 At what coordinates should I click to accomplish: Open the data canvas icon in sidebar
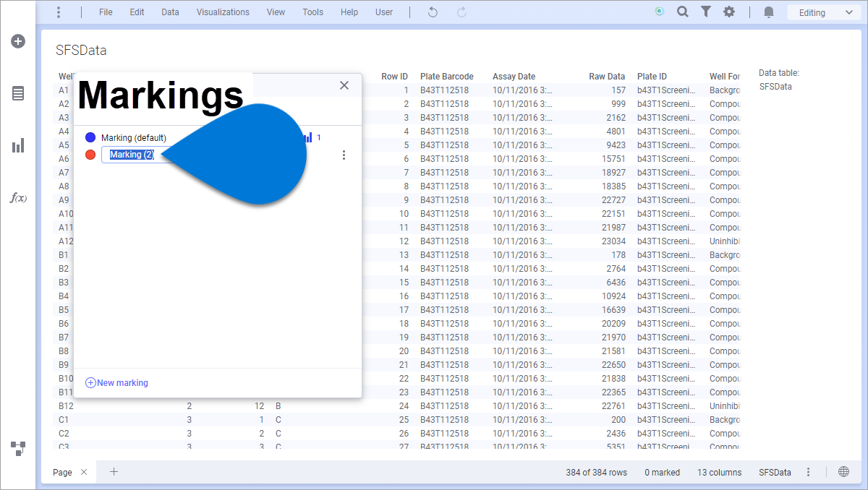point(18,448)
